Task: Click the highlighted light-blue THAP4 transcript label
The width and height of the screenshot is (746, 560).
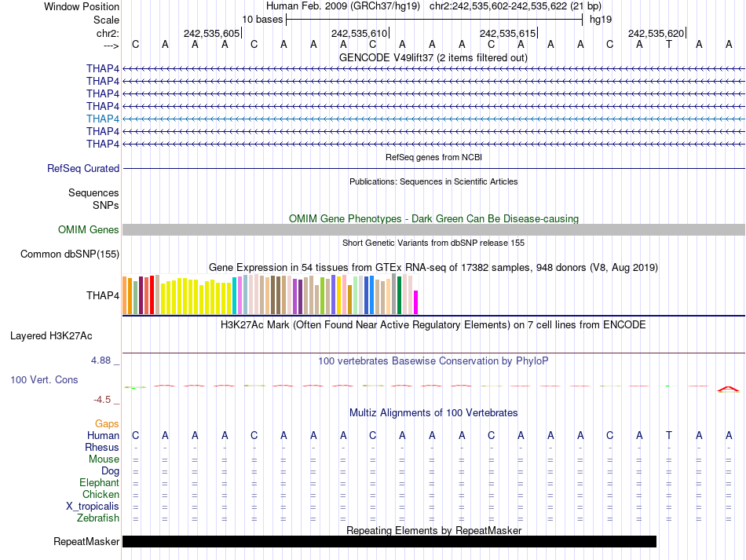Action: pos(103,119)
